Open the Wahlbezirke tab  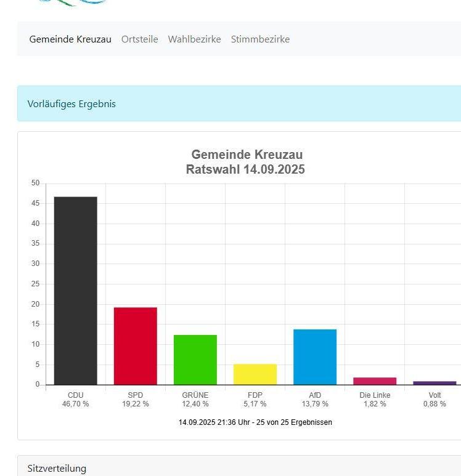194,39
